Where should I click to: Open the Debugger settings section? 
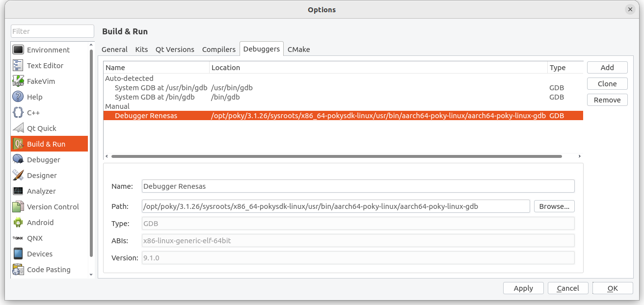(44, 159)
